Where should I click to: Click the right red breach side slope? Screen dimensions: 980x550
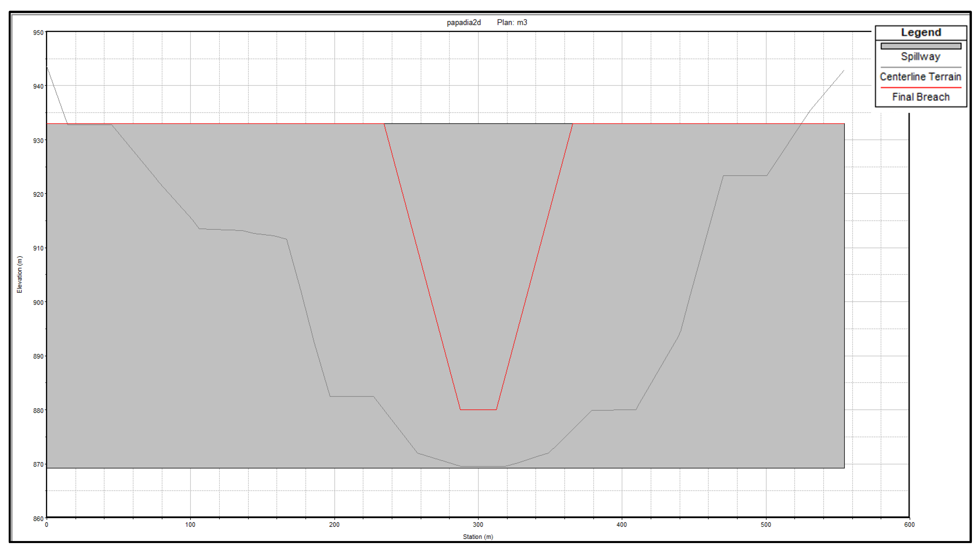pos(534,266)
